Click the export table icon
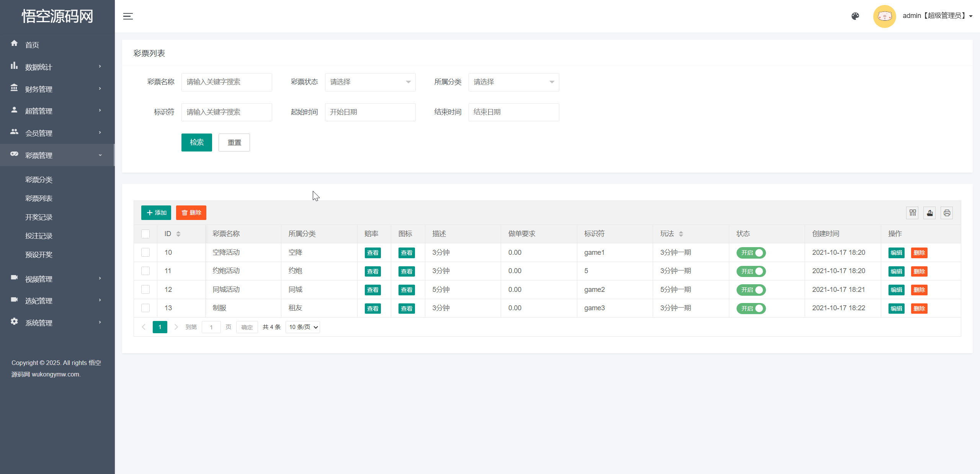Image resolution: width=980 pixels, height=474 pixels. click(929, 213)
